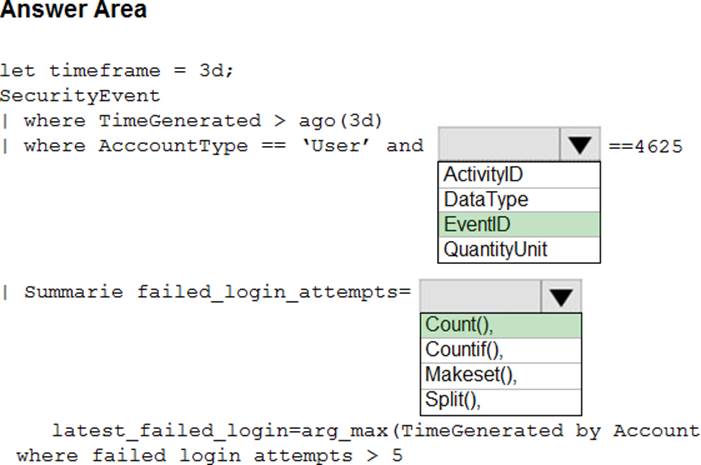Select the Split() option
The height and width of the screenshot is (465, 701).
(453, 401)
